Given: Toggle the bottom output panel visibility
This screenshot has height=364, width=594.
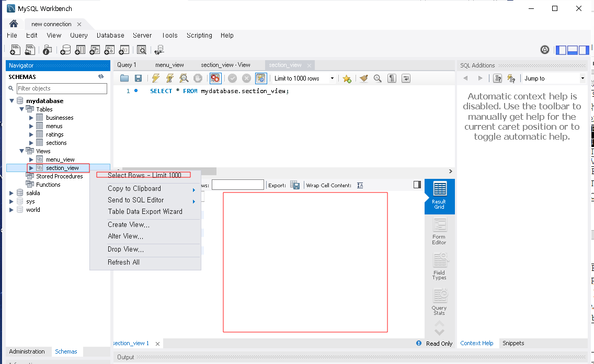Looking at the screenshot, I should coord(572,50).
